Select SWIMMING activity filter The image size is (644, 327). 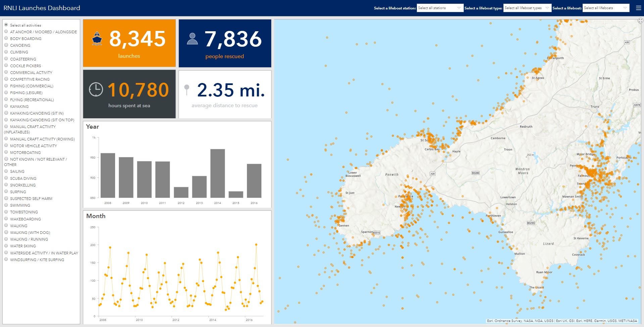6,205
